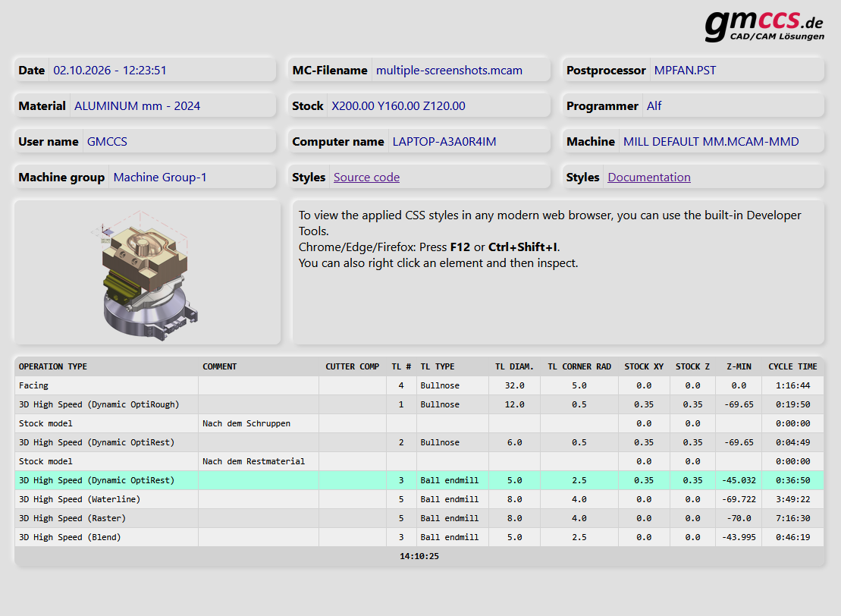Click the TL DIAM. column header
This screenshot has width=841, height=616.
point(514,366)
